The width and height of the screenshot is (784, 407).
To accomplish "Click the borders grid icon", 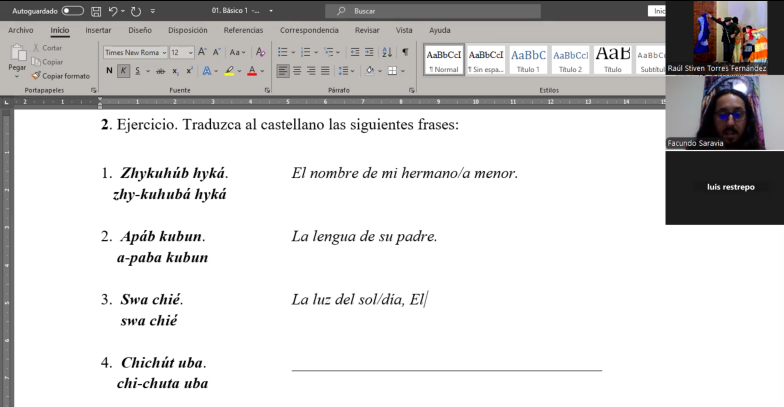I will click(x=392, y=71).
